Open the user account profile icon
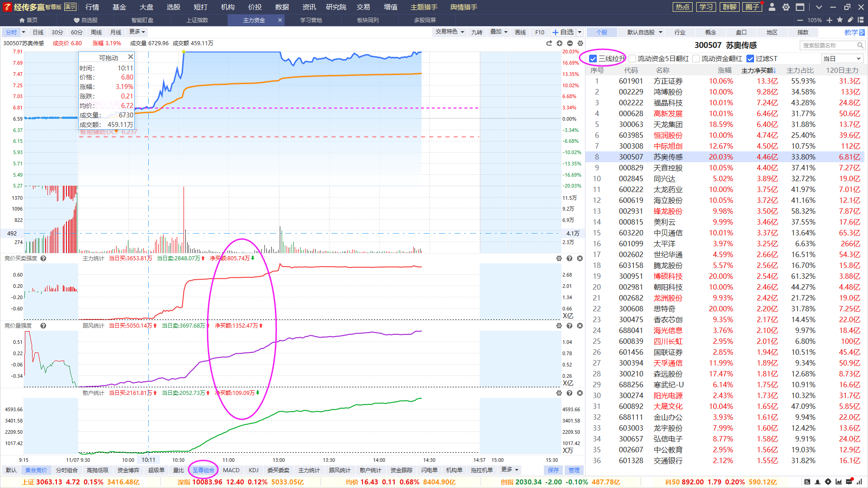 (772, 7)
